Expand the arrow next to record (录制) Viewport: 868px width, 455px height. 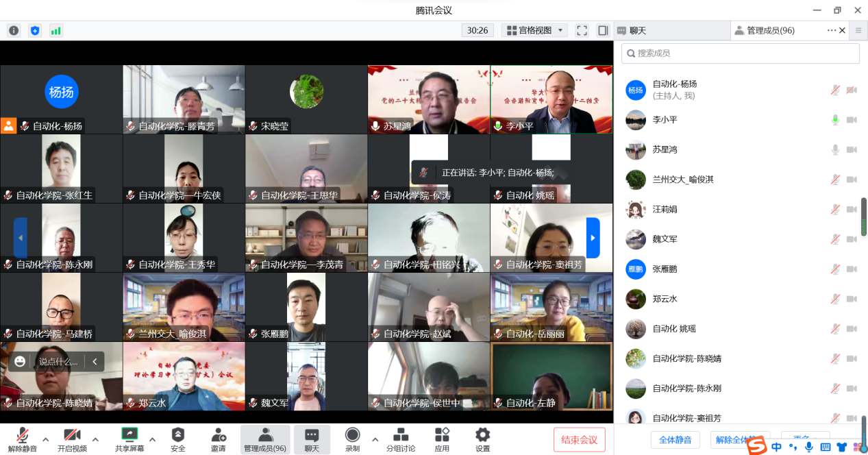[x=375, y=439]
